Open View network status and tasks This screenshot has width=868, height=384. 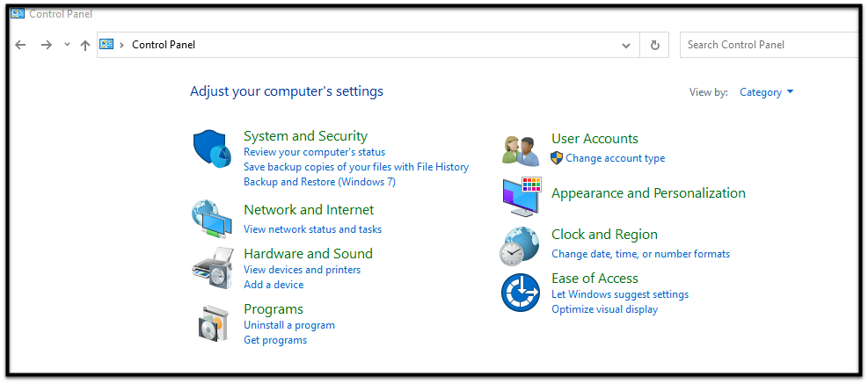[x=312, y=229]
